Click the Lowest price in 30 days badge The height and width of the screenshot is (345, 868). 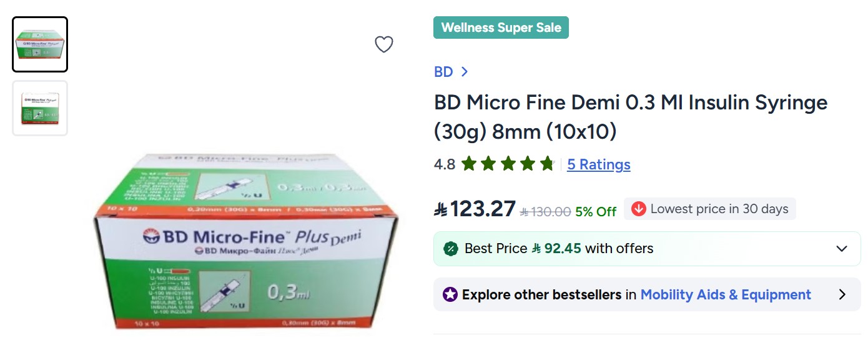(x=710, y=209)
